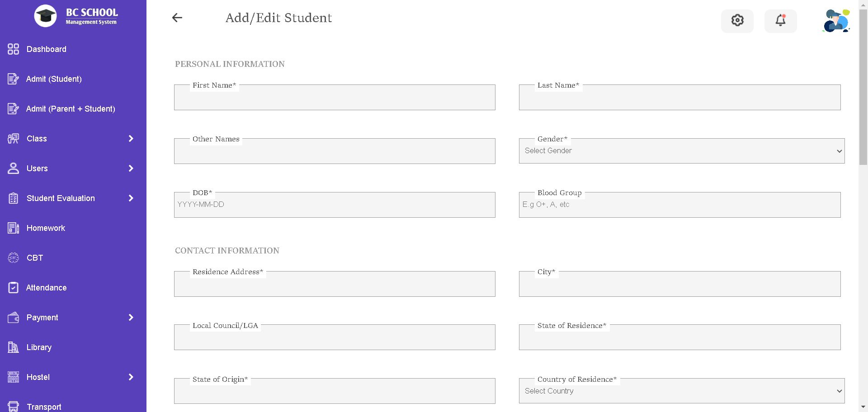This screenshot has width=868, height=412.
Task: Open the Select Gender dropdown
Action: point(681,151)
